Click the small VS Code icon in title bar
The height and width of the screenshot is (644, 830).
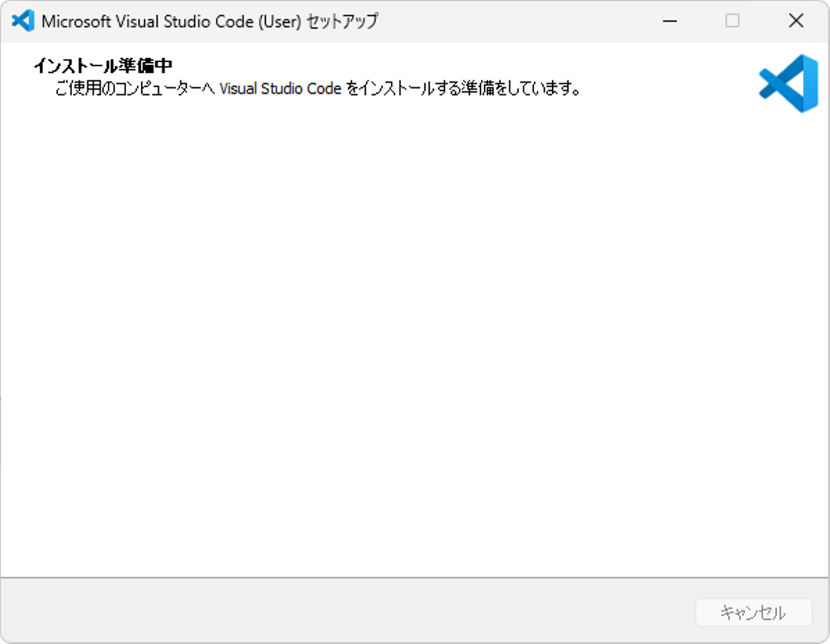tap(23, 21)
